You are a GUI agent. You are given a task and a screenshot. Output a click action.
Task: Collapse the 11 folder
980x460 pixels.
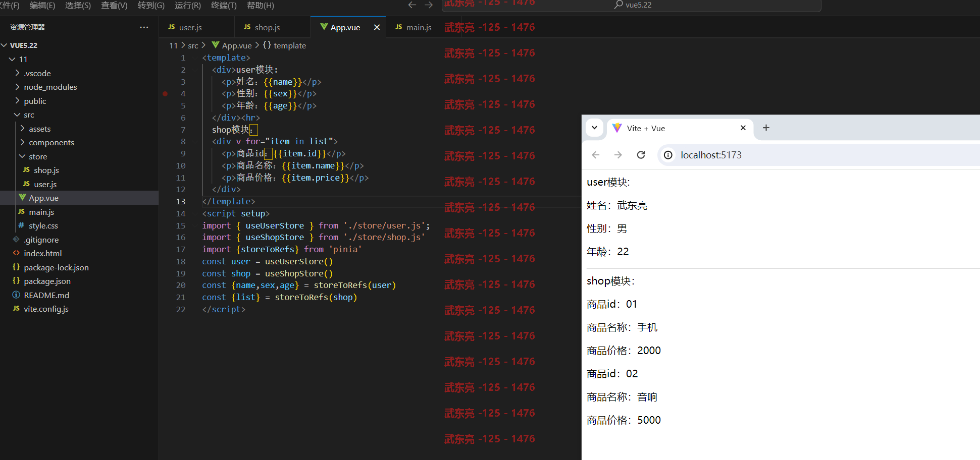pyautogui.click(x=79, y=59)
